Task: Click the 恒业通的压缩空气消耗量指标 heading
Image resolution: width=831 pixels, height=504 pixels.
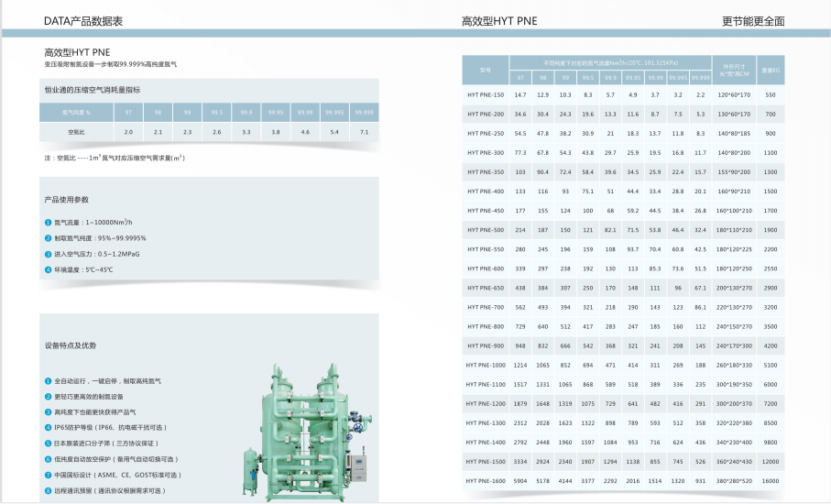Action: pos(93,90)
